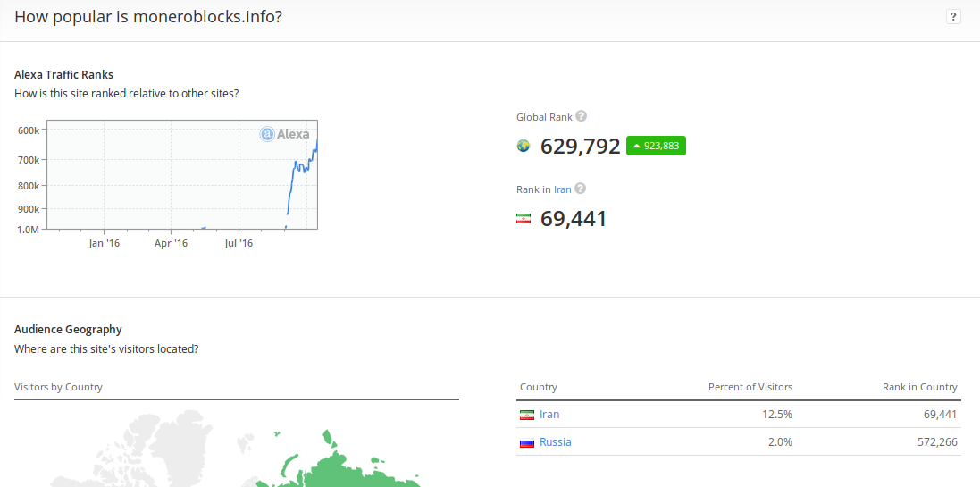Click the Global Rank label
This screenshot has height=487, width=980.
[x=544, y=116]
